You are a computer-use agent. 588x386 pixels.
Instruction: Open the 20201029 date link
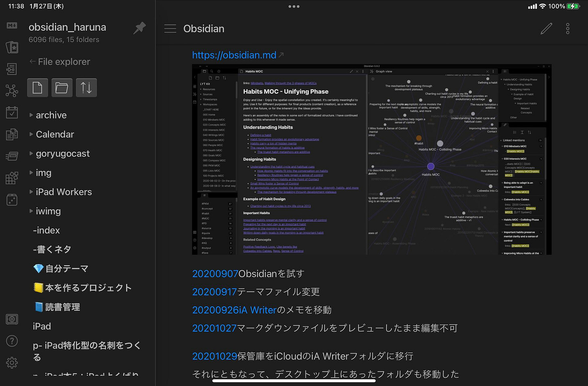[215, 356]
